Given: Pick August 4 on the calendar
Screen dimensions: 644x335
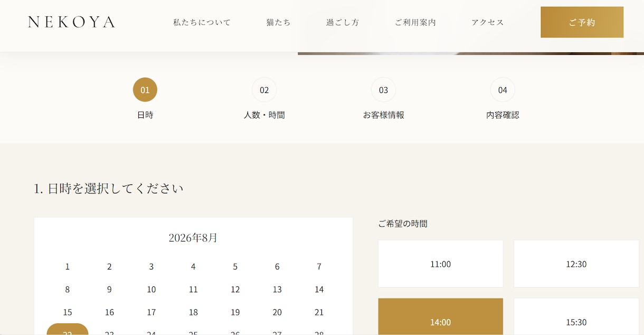Looking at the screenshot, I should click(x=193, y=267).
